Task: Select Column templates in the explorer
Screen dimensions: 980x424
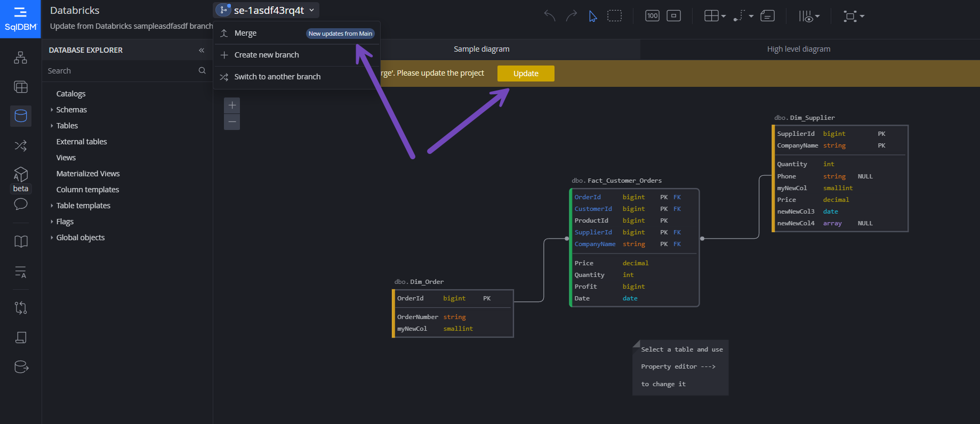Action: tap(88, 190)
